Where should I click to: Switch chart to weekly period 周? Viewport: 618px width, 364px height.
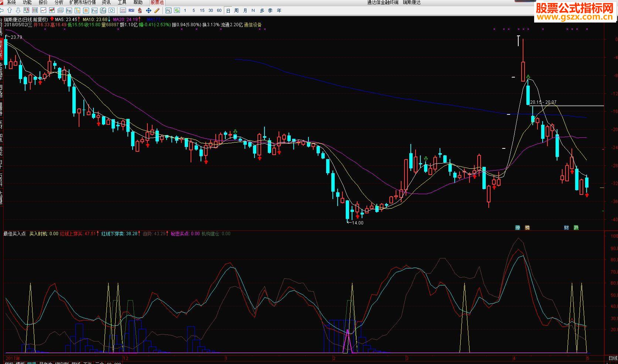(236, 10)
